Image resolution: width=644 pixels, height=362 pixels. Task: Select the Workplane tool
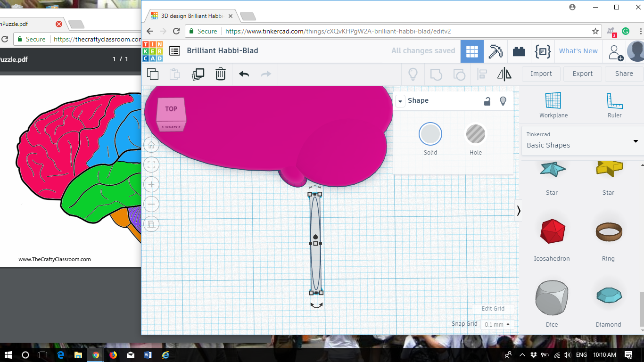[553, 105]
